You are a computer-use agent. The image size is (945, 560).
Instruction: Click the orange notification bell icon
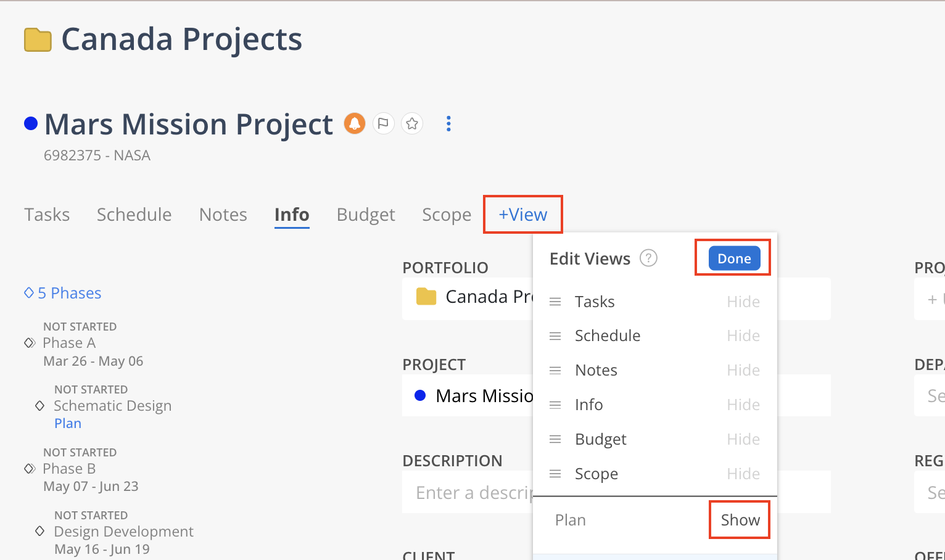[355, 123]
